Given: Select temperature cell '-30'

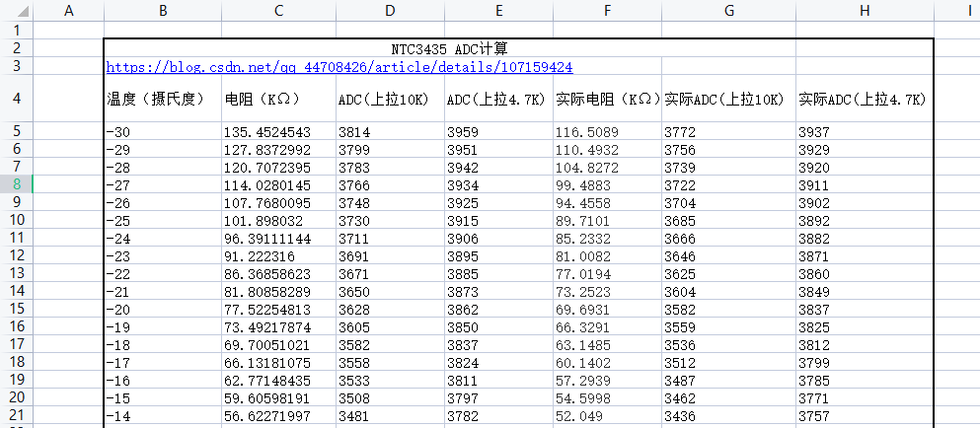Looking at the screenshot, I should coord(163,132).
